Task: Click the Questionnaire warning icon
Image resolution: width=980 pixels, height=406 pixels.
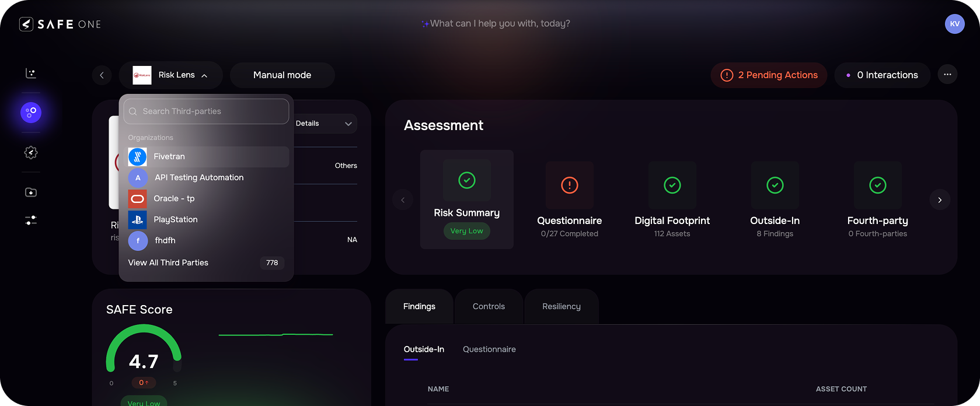Action: [570, 185]
